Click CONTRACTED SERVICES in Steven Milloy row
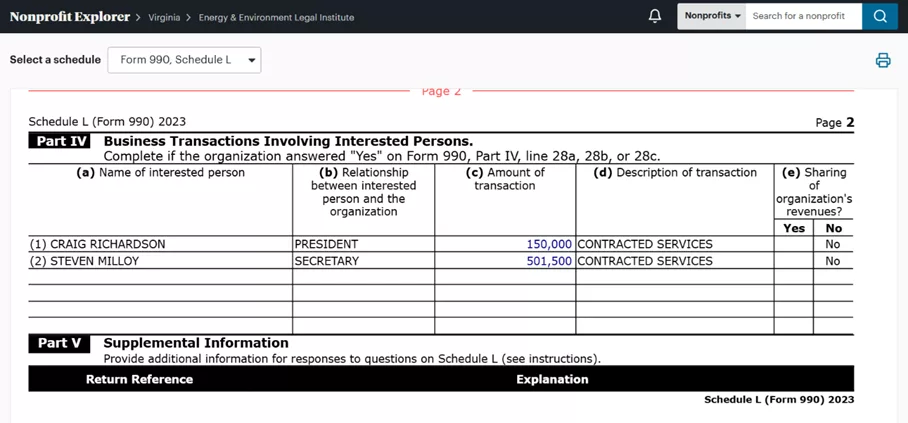This screenshot has width=908, height=423. 645,261
